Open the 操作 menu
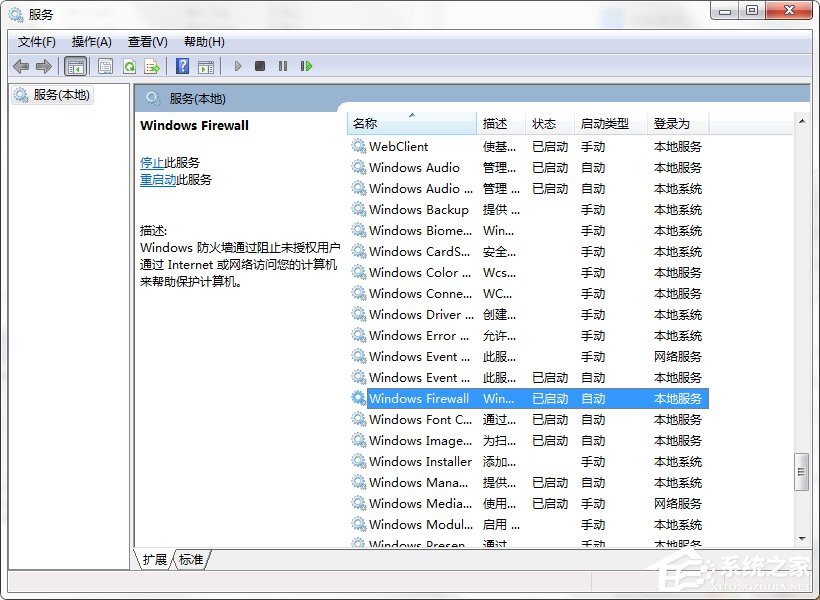The height and width of the screenshot is (600, 820). tap(92, 42)
